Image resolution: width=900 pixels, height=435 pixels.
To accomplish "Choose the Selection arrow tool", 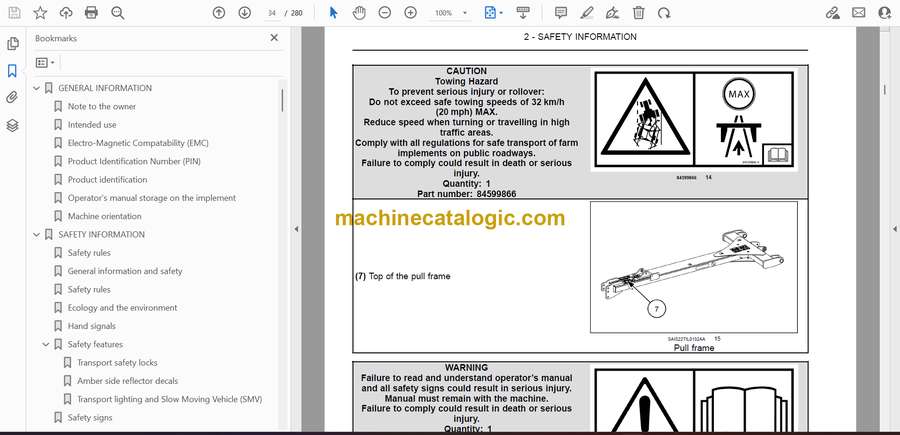I will pyautogui.click(x=333, y=13).
